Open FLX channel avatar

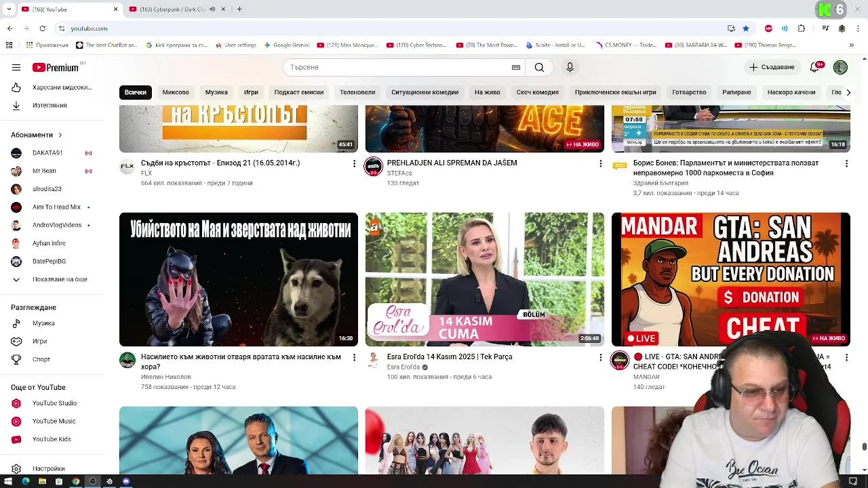click(x=127, y=166)
